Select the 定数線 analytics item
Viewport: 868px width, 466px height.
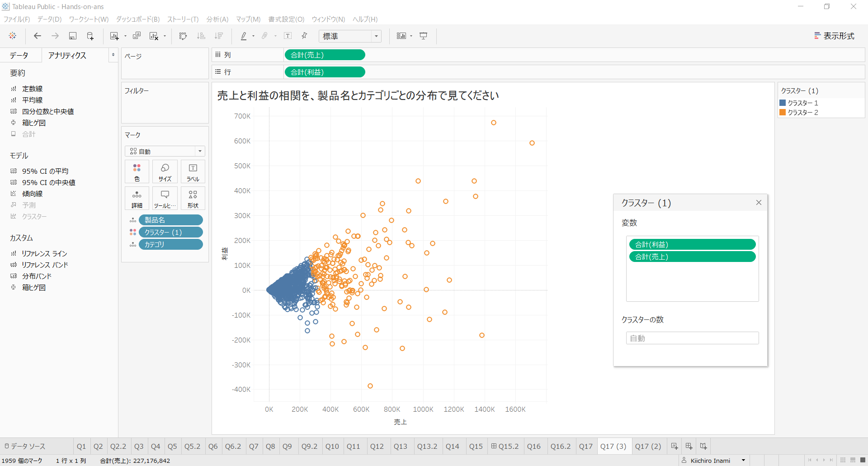33,89
